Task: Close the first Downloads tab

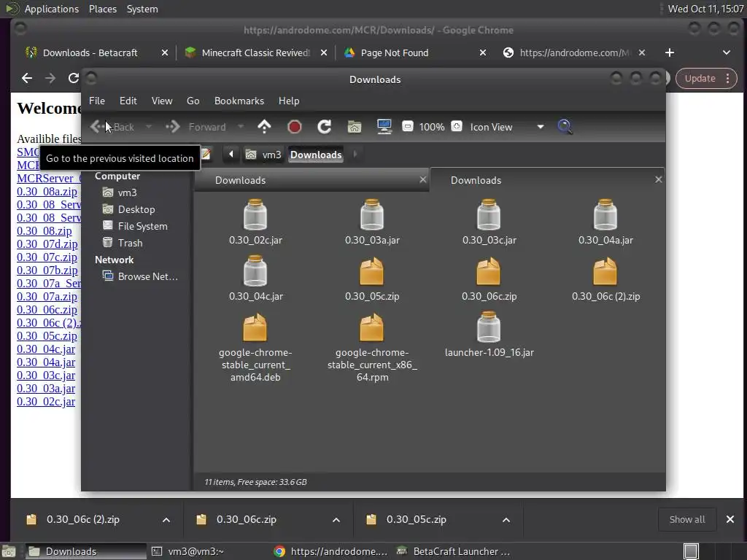Action: pos(422,179)
